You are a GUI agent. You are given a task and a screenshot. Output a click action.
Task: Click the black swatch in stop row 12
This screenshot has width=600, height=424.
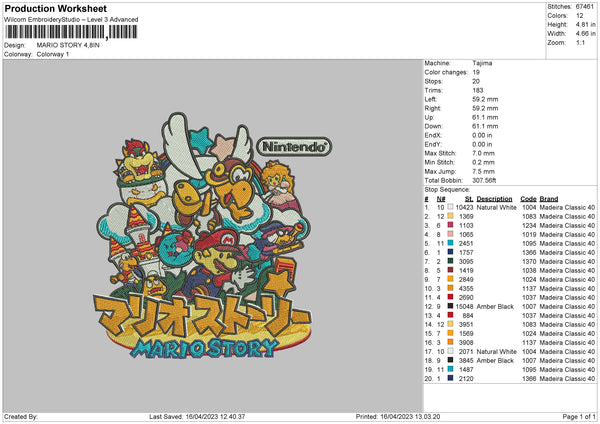(450, 306)
